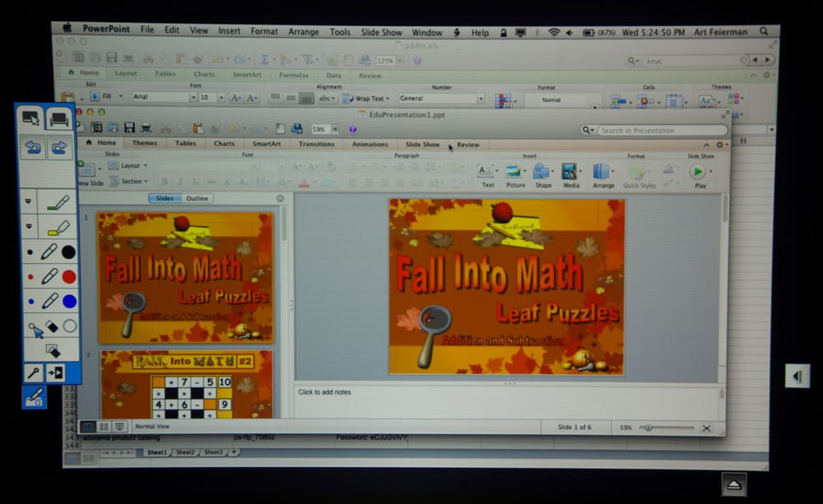Open ribbon settings gear dropdown

pyautogui.click(x=723, y=145)
